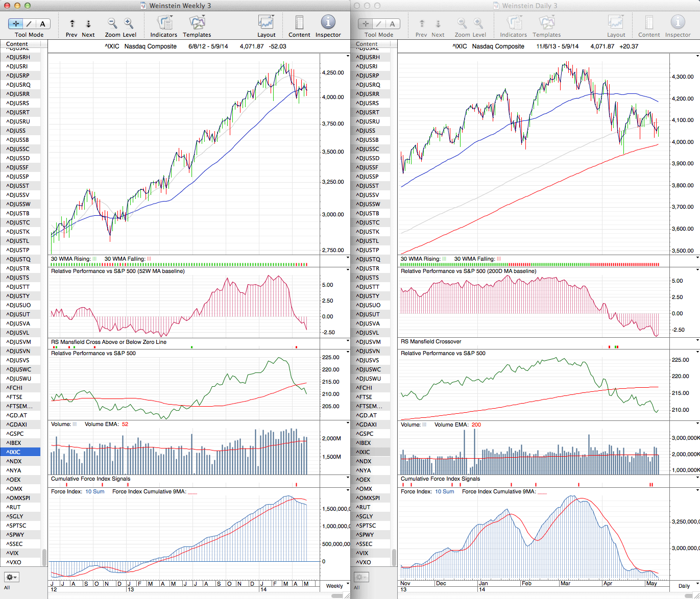Image resolution: width=700 pixels, height=599 pixels.
Task: Open the Layout dropdown in Weekly toolbar
Action: tap(266, 23)
